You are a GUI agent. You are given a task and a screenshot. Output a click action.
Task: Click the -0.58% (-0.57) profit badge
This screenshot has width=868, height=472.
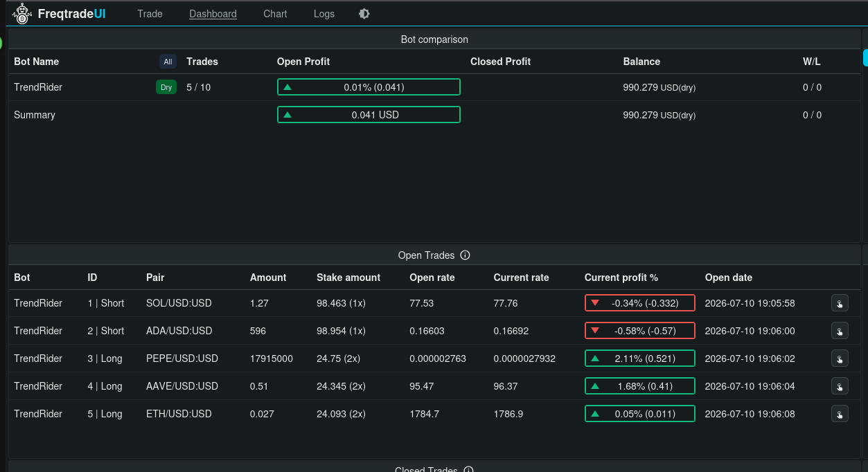tap(639, 331)
